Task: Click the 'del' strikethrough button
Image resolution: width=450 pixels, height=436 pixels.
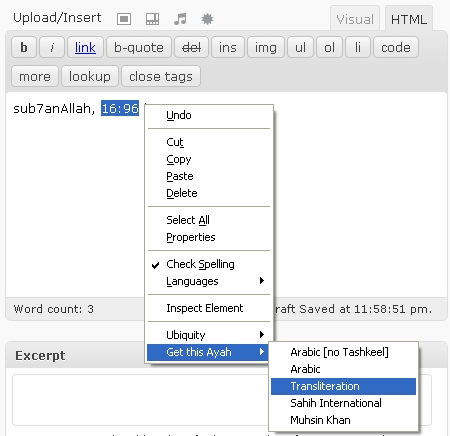Action: (191, 47)
